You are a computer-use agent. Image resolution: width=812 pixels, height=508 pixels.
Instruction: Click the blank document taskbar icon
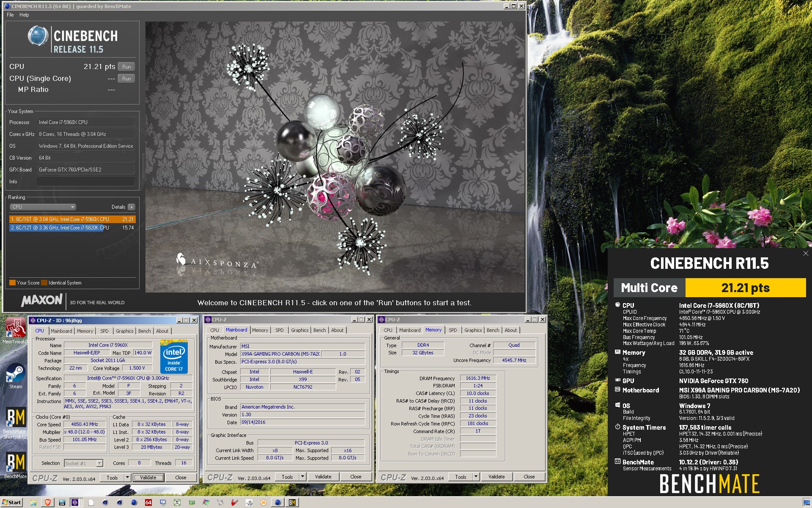91,502
